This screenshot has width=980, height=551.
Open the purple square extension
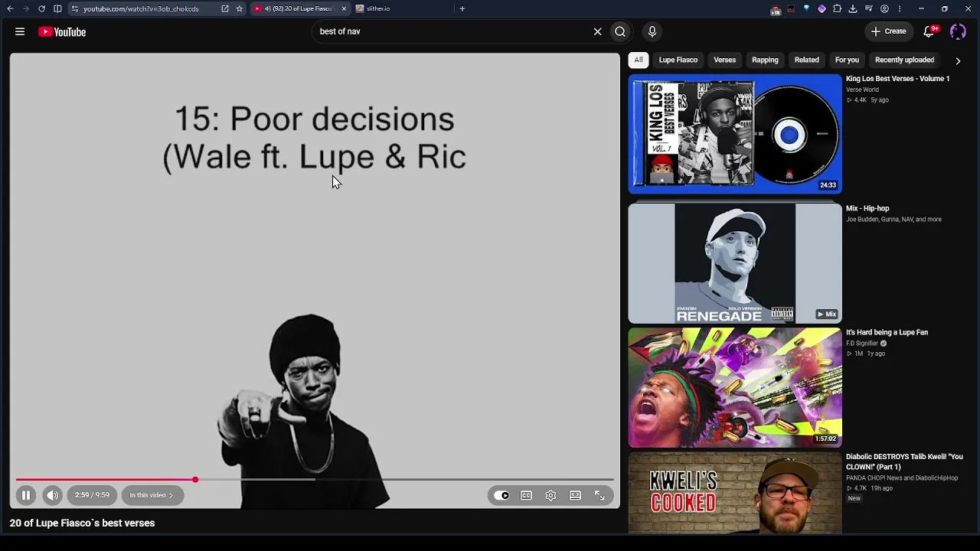[822, 8]
